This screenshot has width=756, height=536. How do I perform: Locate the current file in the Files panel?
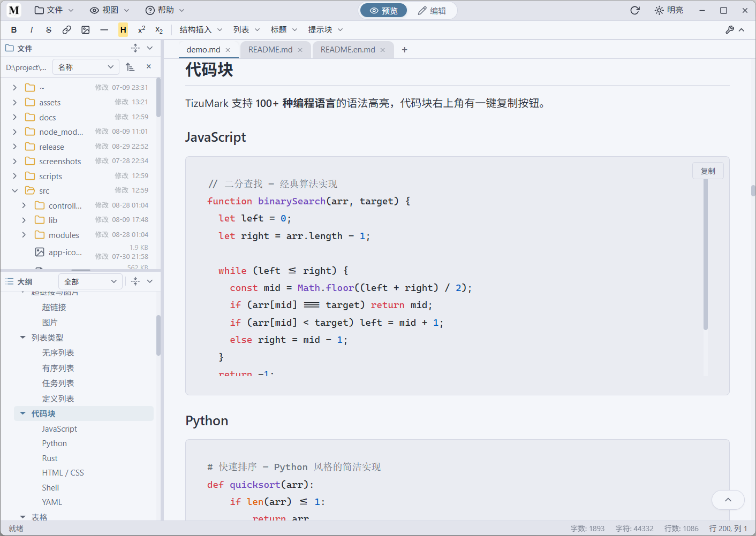click(135, 48)
